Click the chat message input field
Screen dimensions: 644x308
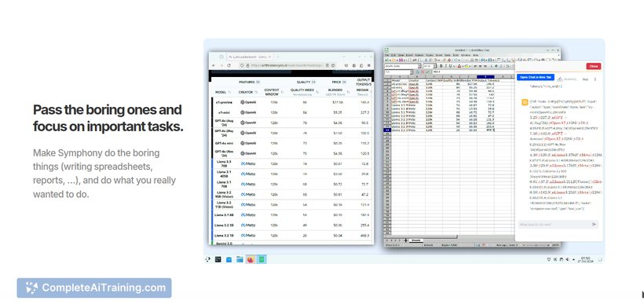coord(554,225)
